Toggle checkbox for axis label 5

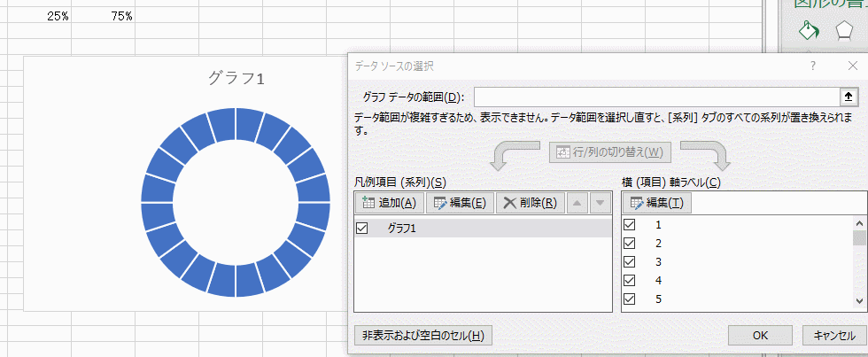[630, 299]
